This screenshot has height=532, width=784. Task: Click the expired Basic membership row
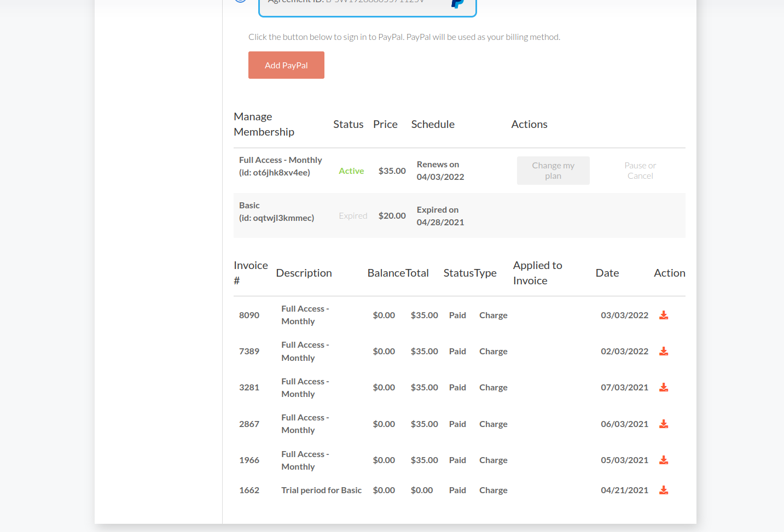(x=276, y=212)
